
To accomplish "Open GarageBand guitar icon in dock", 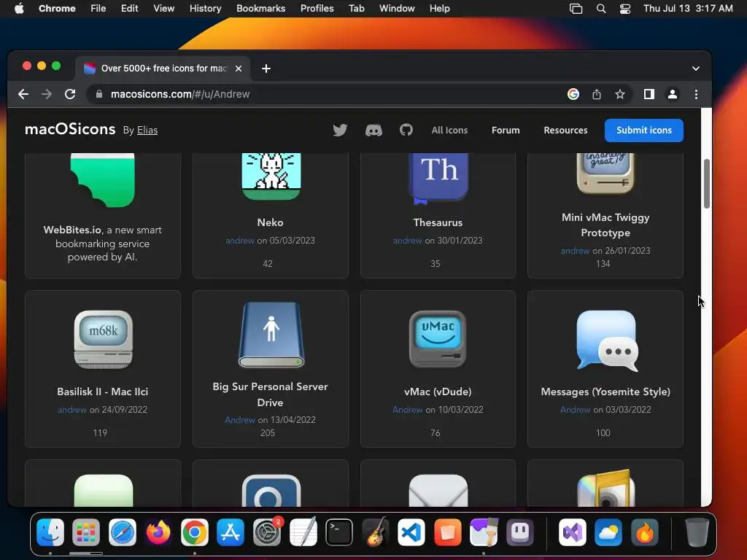I will click(376, 532).
